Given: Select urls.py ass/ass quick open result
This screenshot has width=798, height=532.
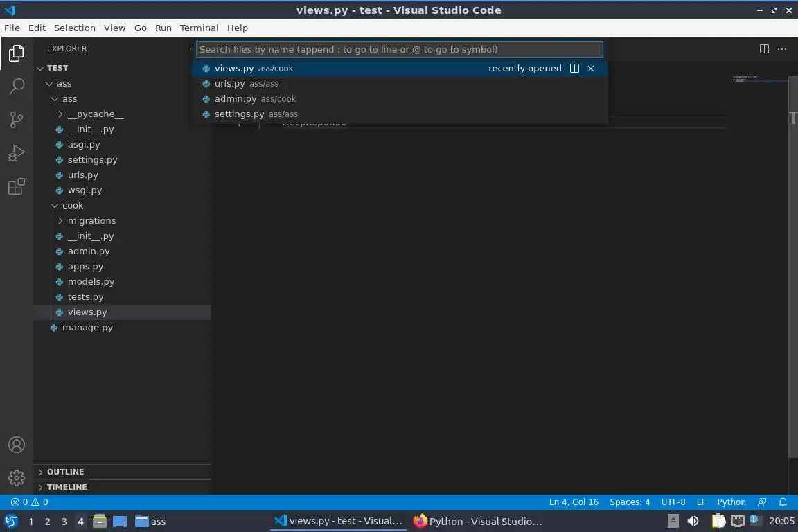Looking at the screenshot, I should tap(400, 84).
